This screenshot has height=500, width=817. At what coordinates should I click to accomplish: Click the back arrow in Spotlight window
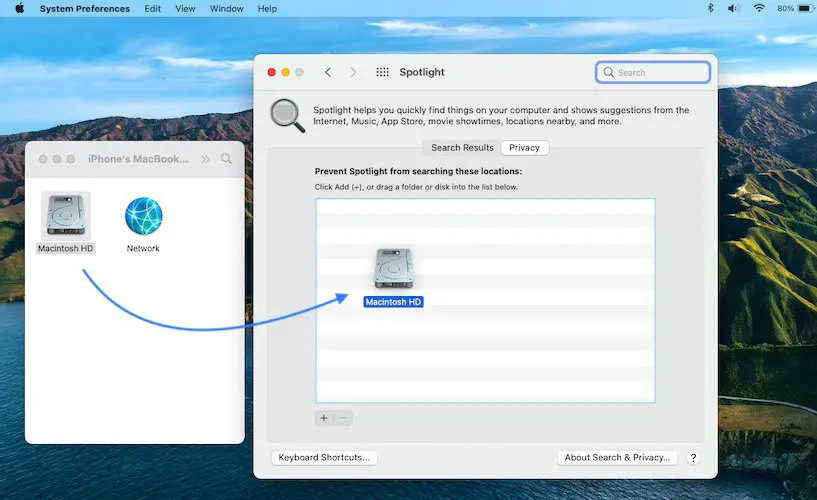[x=328, y=72]
